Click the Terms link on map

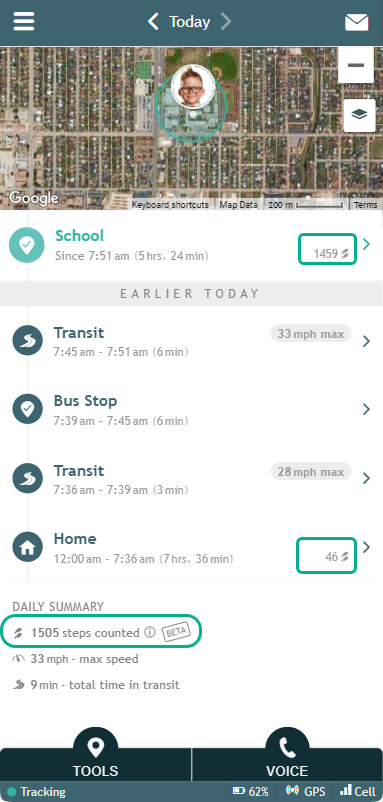point(366,205)
